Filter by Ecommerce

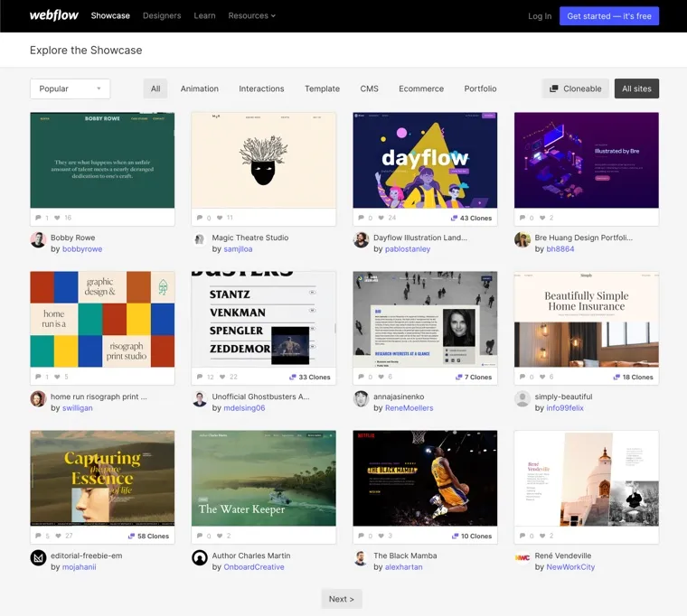pos(421,89)
